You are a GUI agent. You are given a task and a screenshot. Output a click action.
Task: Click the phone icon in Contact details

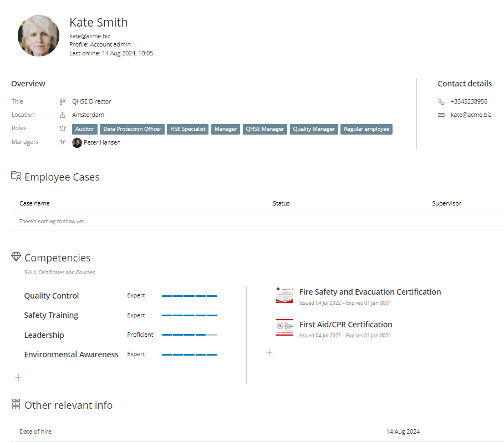coord(441,101)
